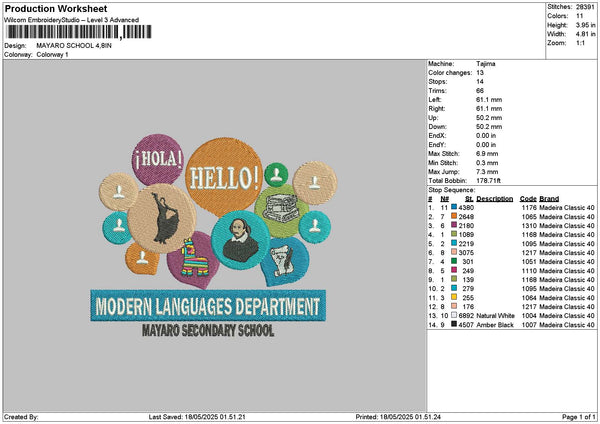The image size is (600, 424).
Task: Choose the Natural White color swatch
Action: 453,315
